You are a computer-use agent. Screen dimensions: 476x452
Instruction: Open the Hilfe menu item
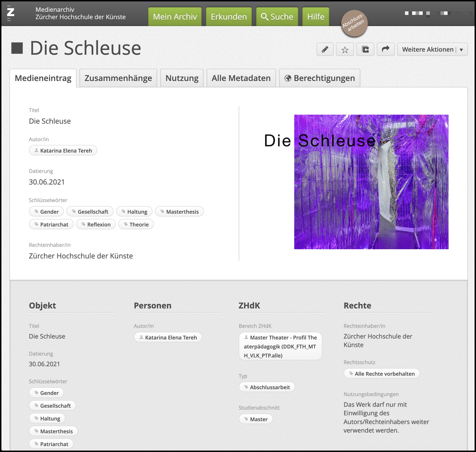(x=316, y=17)
